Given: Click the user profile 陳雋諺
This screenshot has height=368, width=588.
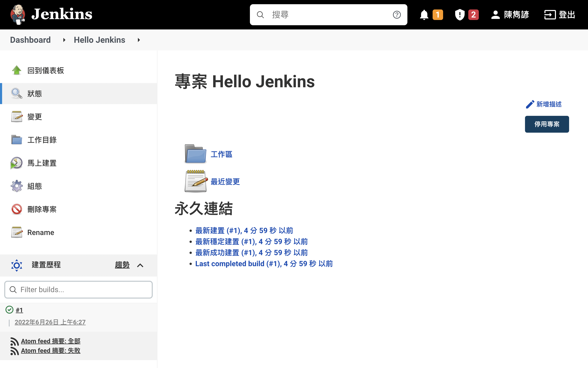Looking at the screenshot, I should [x=510, y=15].
